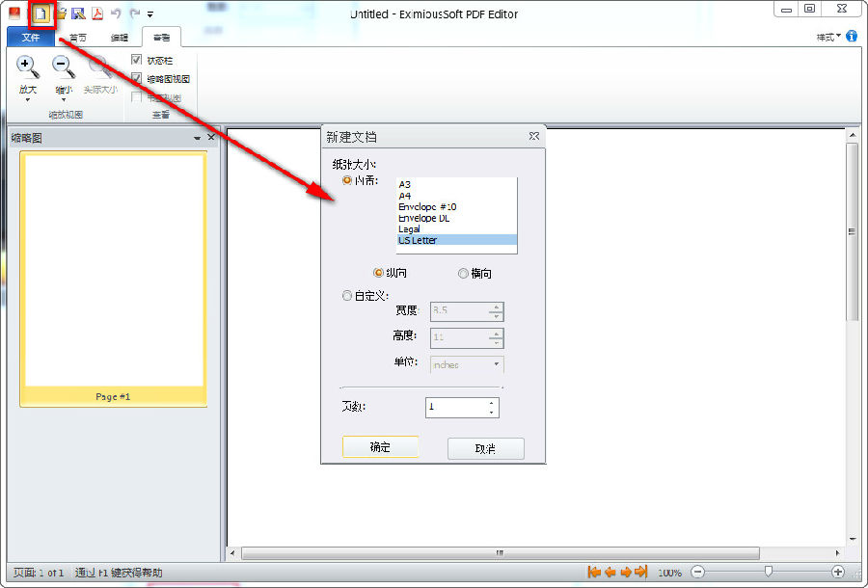The width and height of the screenshot is (868, 588).
Task: Toggle the 状态栏 checkbox
Action: (136, 60)
